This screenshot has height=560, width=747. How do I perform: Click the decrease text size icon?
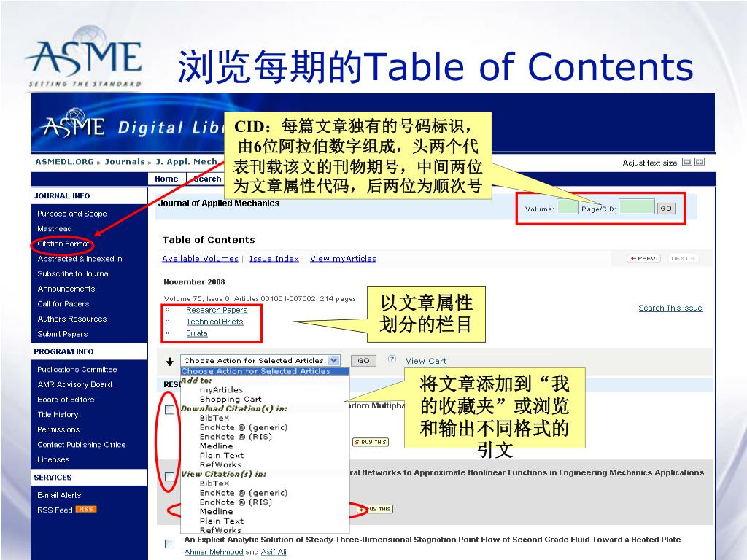(x=686, y=162)
